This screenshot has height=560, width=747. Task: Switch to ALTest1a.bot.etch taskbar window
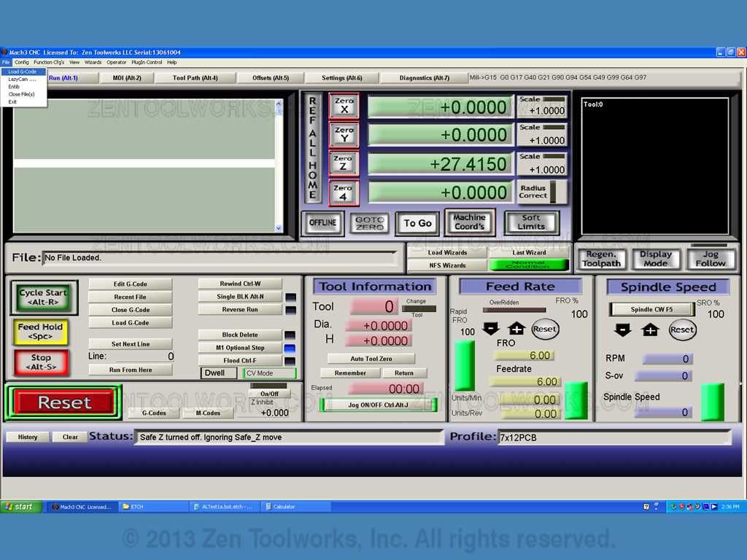point(225,507)
